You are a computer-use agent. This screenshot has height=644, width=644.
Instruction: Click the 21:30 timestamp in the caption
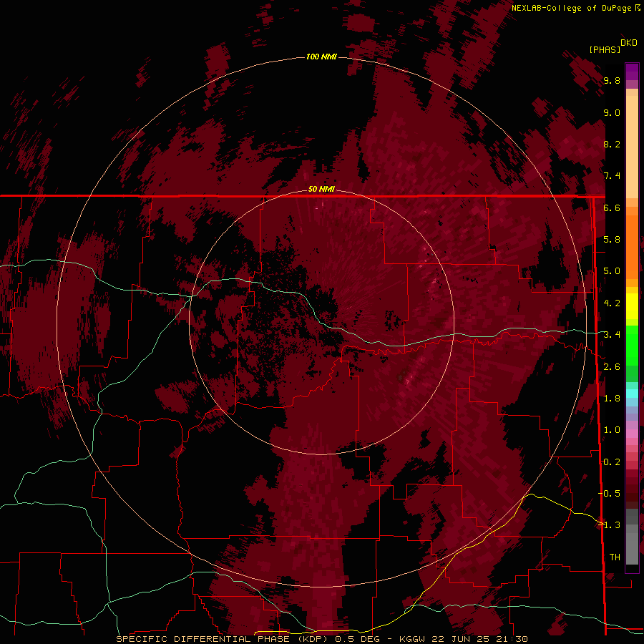point(514,639)
